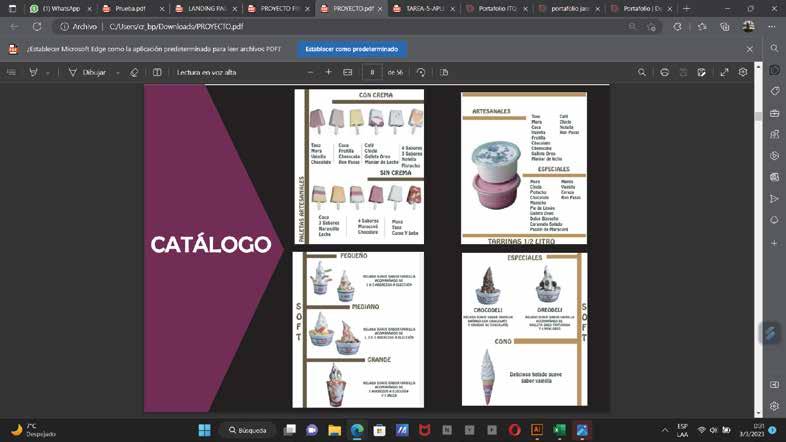Open a new browser tab
Image resolution: width=786 pixels, height=442 pixels.
686,9
